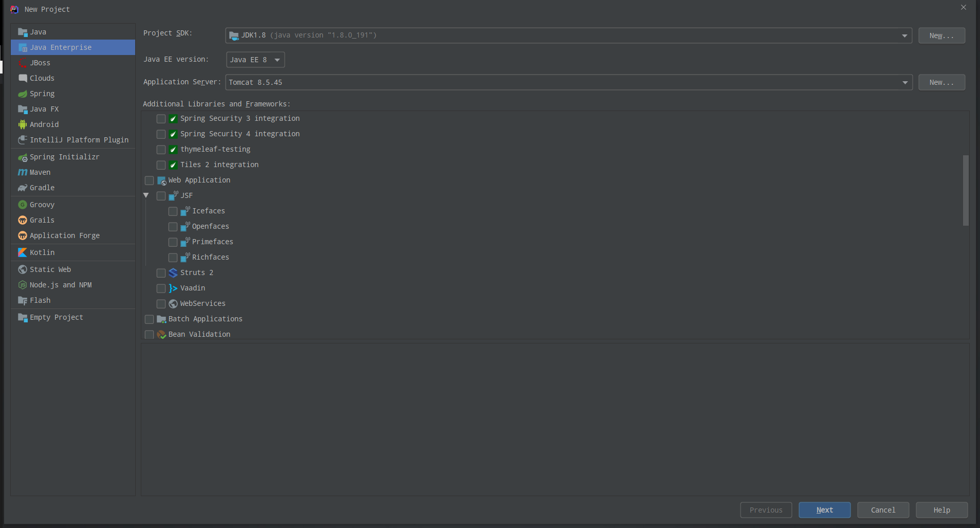The image size is (980, 528).
Task: Click the Empty Project icon
Action: [x=23, y=317]
